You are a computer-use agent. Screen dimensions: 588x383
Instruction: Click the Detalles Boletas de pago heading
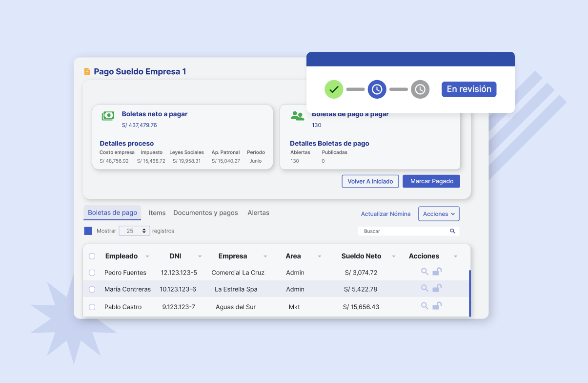pos(329,144)
